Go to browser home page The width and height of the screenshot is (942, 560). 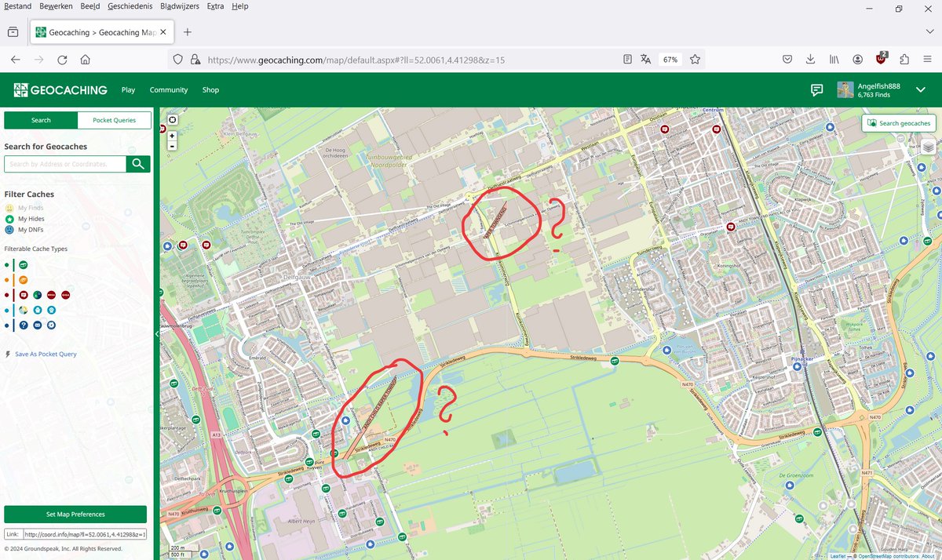click(85, 60)
